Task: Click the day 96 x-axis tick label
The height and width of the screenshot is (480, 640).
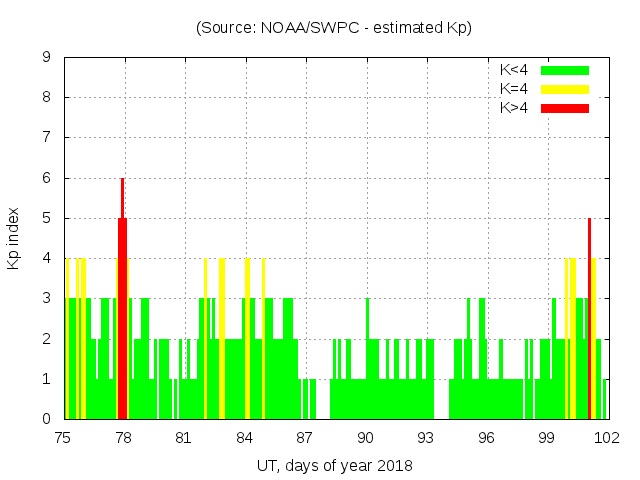Action: click(x=486, y=438)
